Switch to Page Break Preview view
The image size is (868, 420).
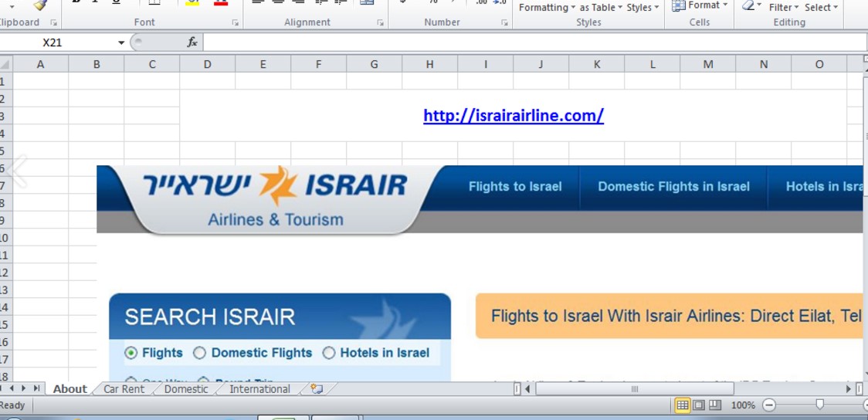pyautogui.click(x=714, y=405)
